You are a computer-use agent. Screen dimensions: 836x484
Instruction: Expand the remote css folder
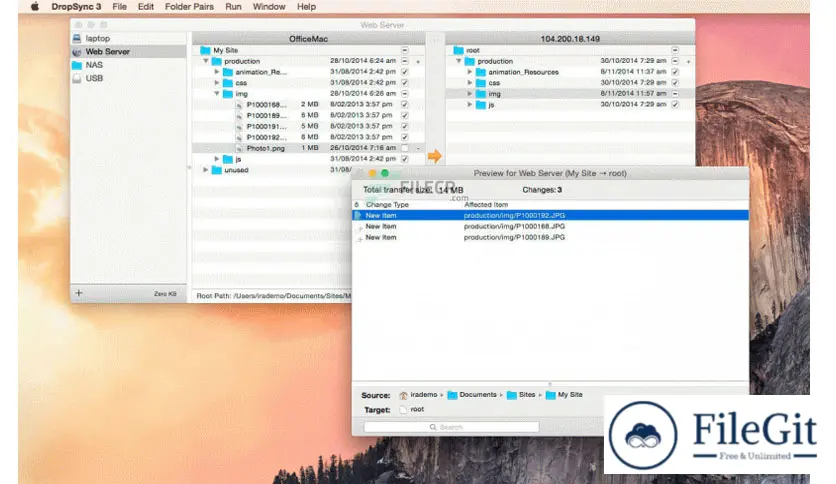tap(470, 83)
